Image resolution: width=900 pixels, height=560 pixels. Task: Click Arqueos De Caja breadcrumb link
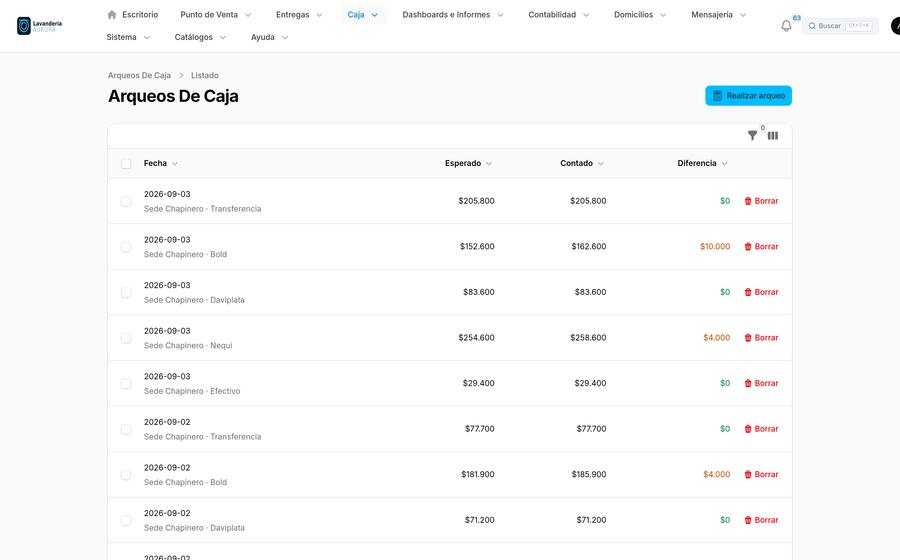click(139, 75)
